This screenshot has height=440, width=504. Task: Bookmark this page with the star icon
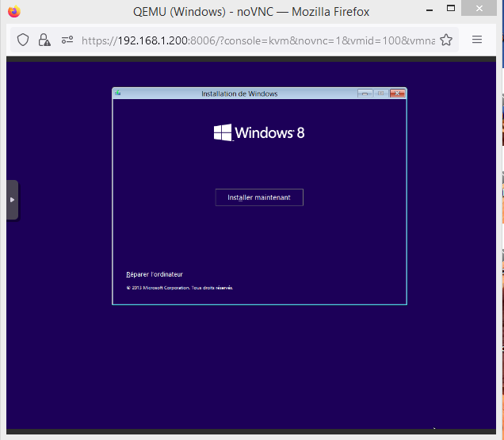point(446,40)
